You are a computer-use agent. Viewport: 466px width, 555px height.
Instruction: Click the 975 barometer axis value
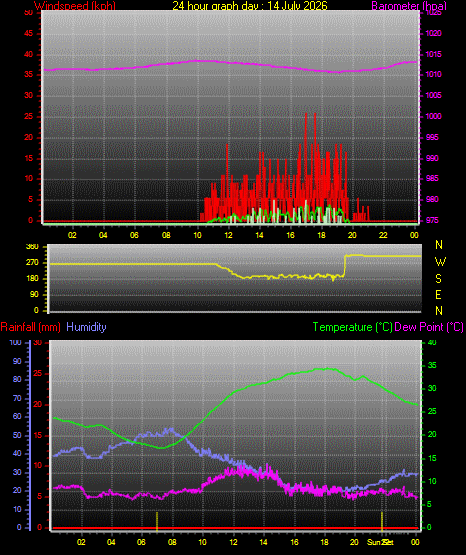pos(432,221)
